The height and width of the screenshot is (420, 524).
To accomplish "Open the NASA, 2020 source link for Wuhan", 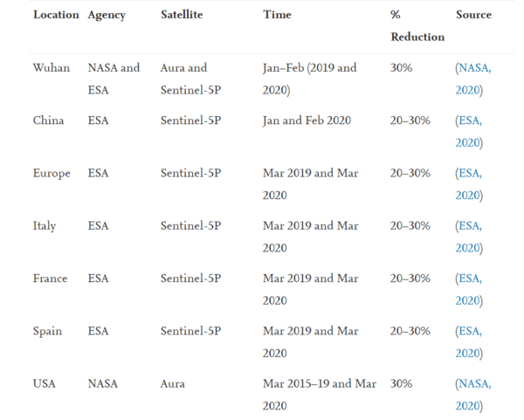I will pyautogui.click(x=473, y=79).
